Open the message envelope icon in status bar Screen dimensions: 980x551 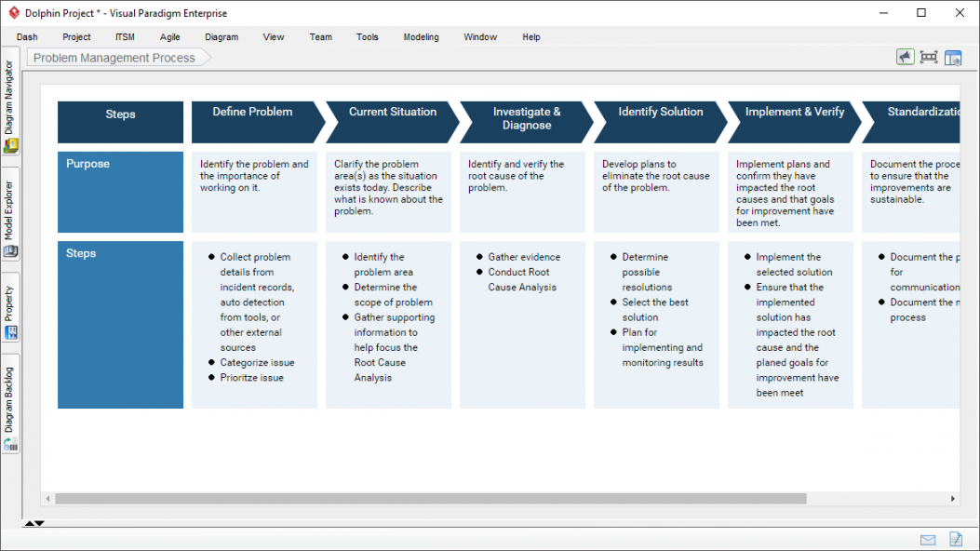tap(928, 540)
